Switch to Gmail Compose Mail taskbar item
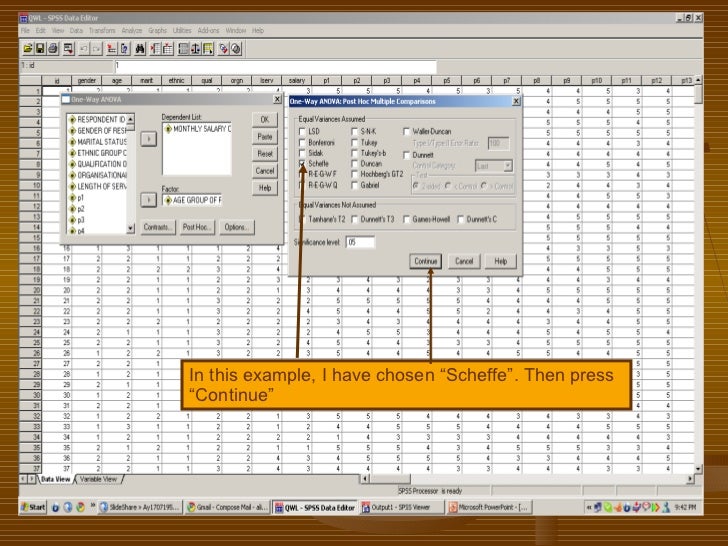 click(x=227, y=507)
